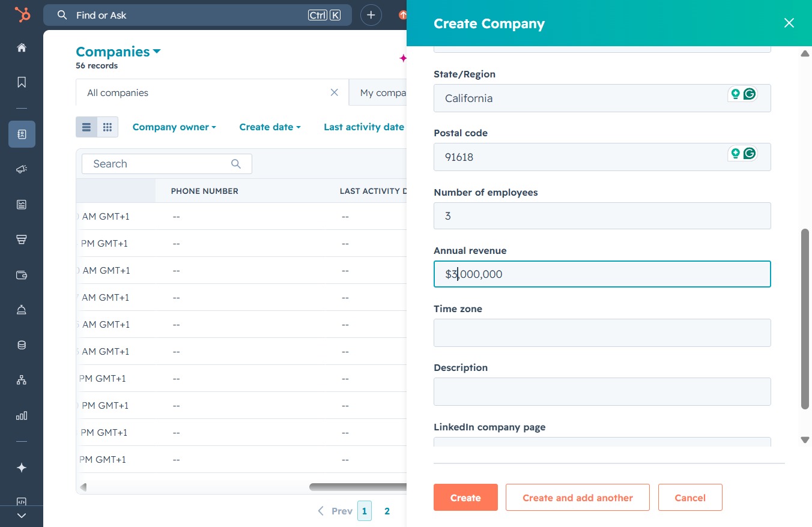Viewport: 812px width, 527px height.
Task: Open Last activity date filter
Action: click(364, 127)
